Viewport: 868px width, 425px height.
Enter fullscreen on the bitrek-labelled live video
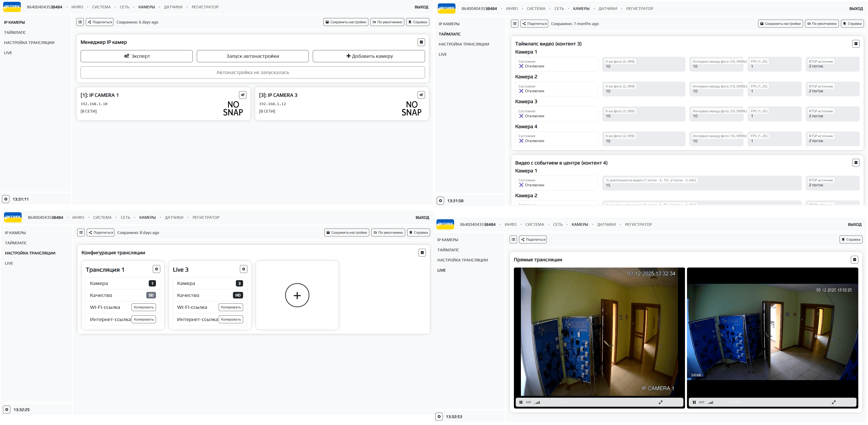coord(834,402)
